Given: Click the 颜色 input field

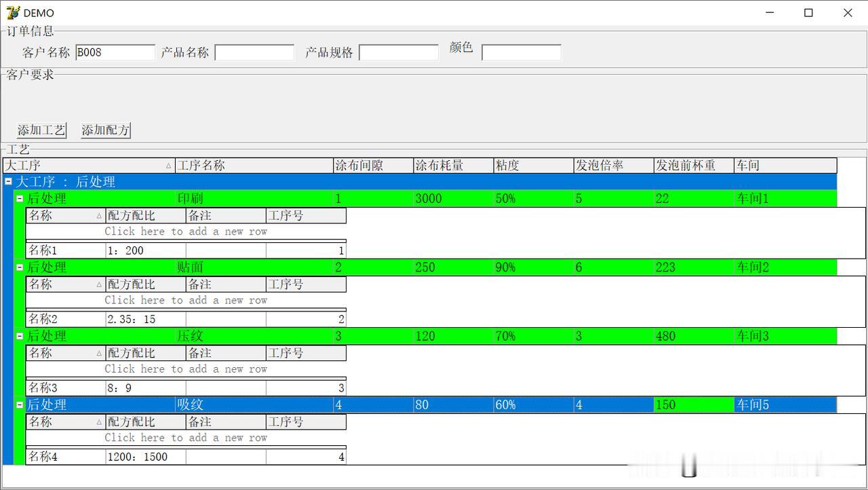Looking at the screenshot, I should click(x=521, y=52).
